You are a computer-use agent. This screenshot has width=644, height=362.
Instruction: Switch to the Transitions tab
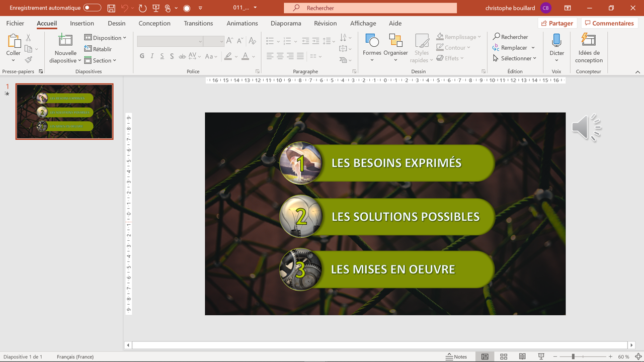click(x=198, y=23)
